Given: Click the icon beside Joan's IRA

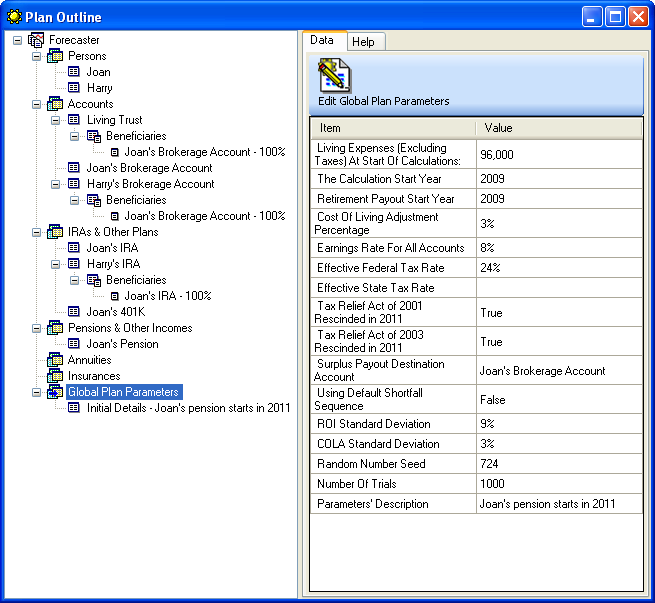Looking at the screenshot, I should point(74,248).
